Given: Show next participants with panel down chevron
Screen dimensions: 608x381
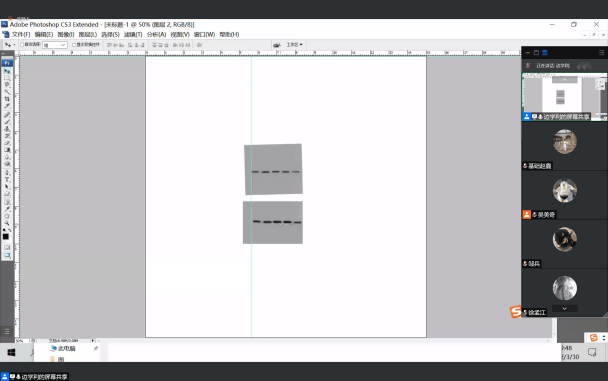Looking at the screenshot, I should (565, 309).
